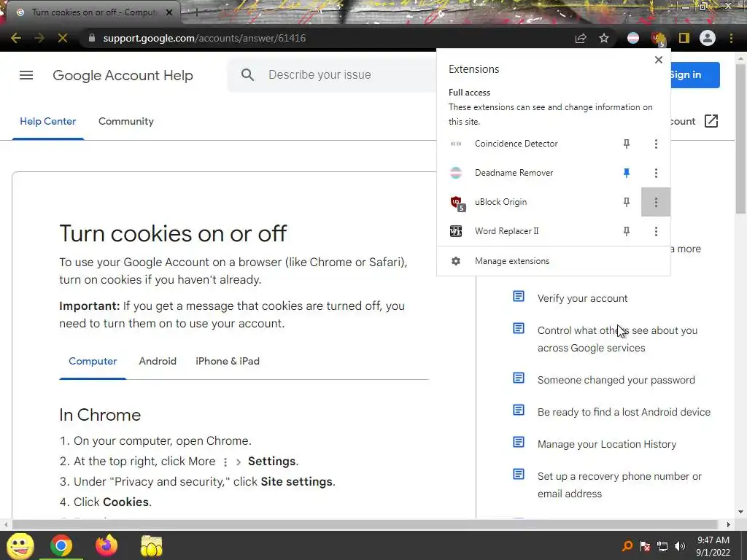Toggle the Chrome side panel icon
The height and width of the screenshot is (560, 747).
click(x=684, y=38)
